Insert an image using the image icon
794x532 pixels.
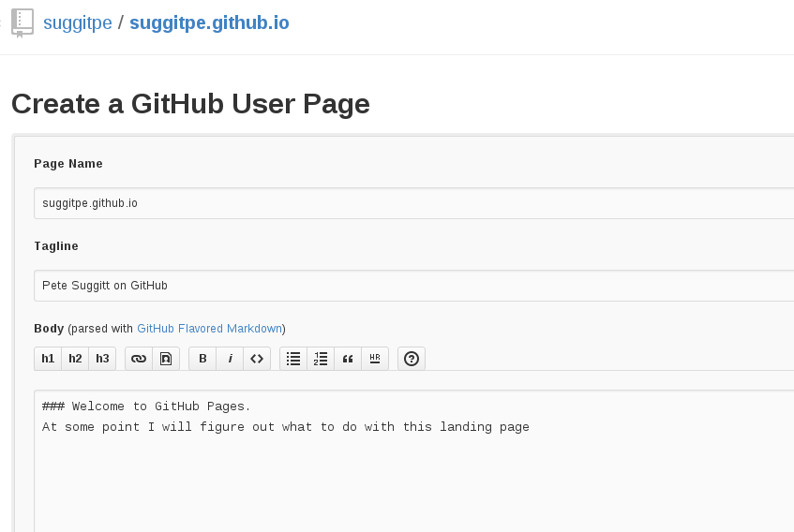pyautogui.click(x=166, y=359)
